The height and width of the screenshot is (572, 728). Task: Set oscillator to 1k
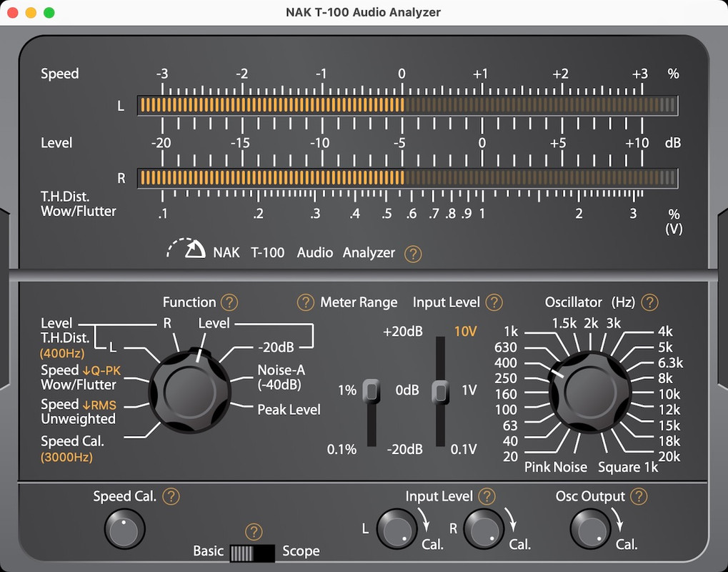[511, 332]
